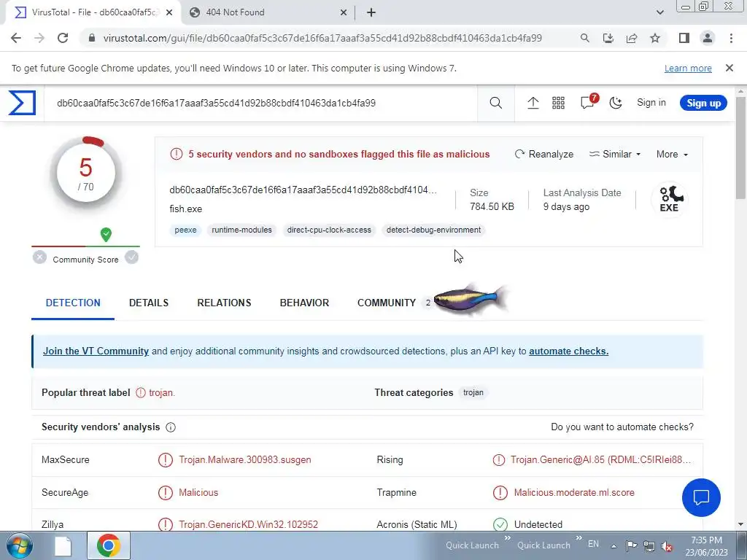This screenshot has height=560, width=747.
Task: Click the peexe tag
Action: (185, 230)
